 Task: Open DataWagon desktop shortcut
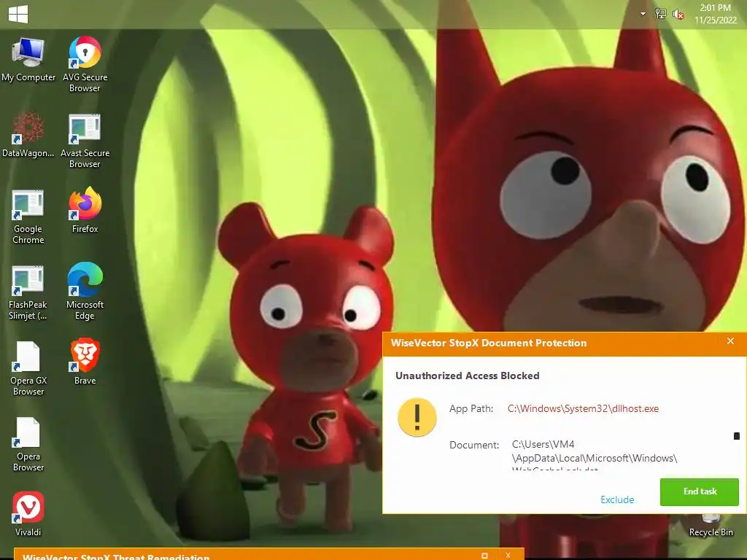click(x=28, y=135)
